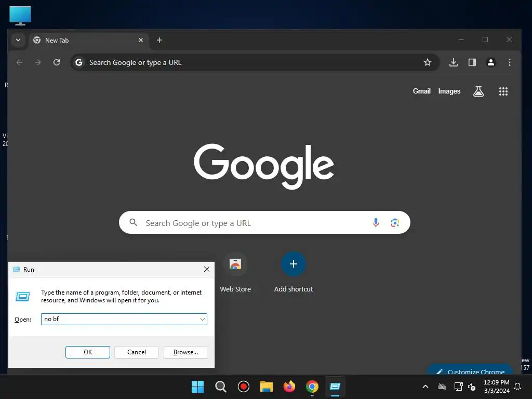Open the clock and date display

tap(496, 387)
